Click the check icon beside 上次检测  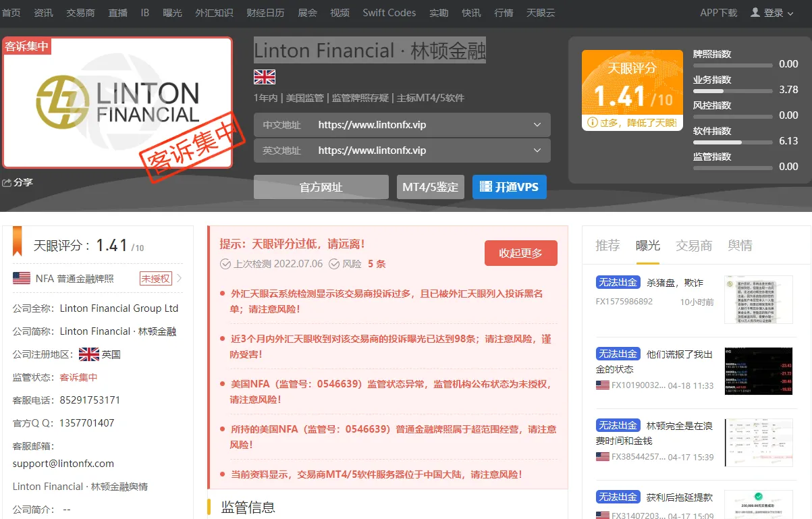[225, 264]
